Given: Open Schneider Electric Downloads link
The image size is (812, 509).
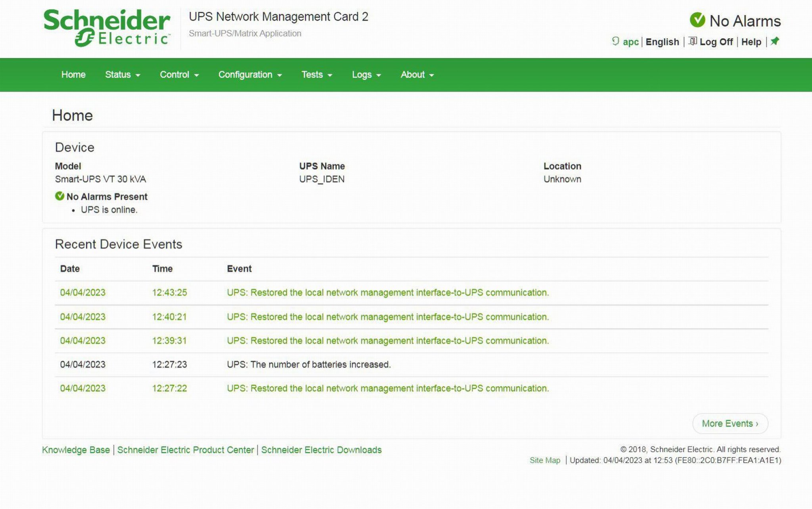Looking at the screenshot, I should [x=321, y=450].
